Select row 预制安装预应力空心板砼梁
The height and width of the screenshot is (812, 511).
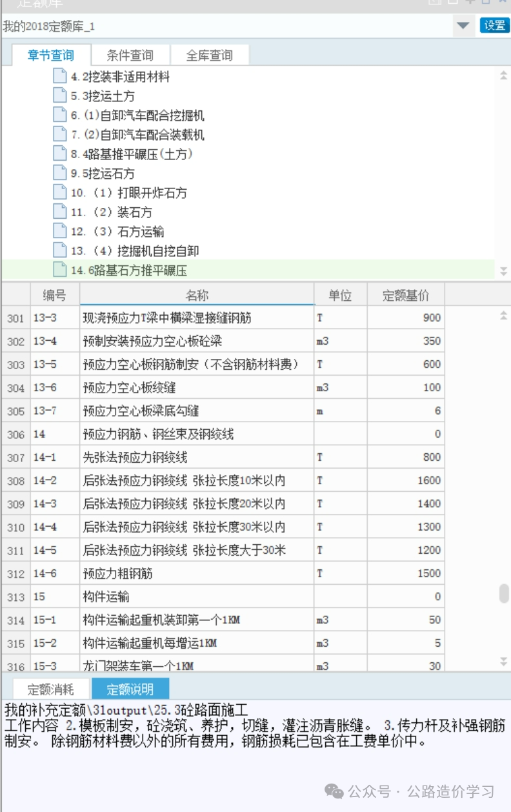point(223,341)
